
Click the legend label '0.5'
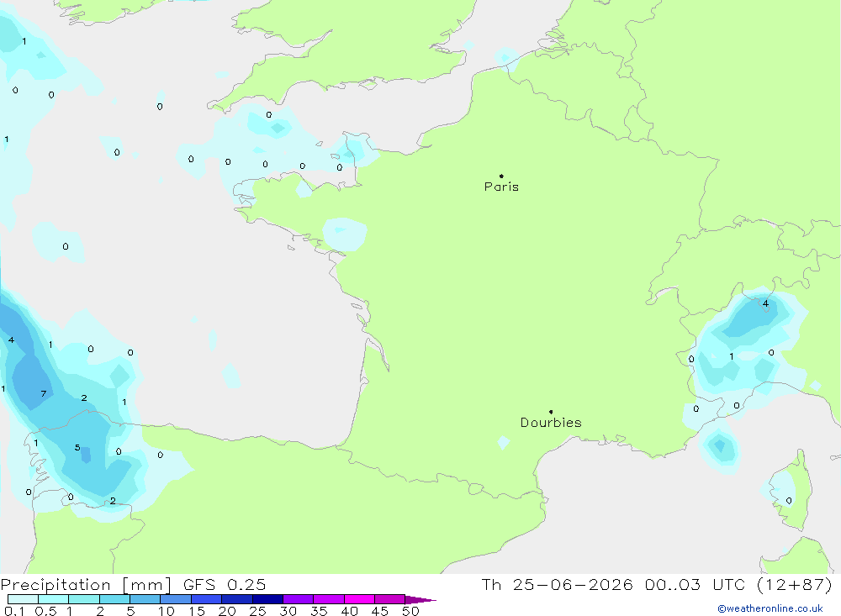(x=45, y=611)
